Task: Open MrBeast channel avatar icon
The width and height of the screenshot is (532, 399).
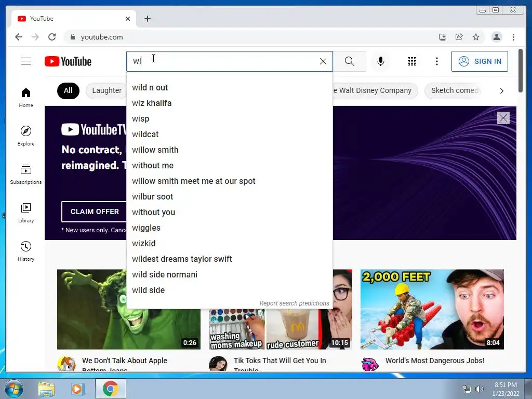Action: pos(370,364)
